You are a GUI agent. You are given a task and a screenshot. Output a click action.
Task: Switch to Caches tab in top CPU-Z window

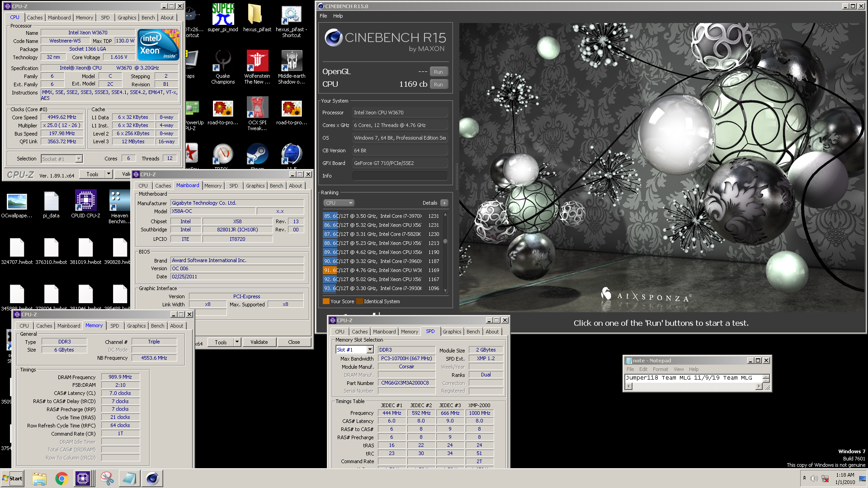pyautogui.click(x=35, y=18)
